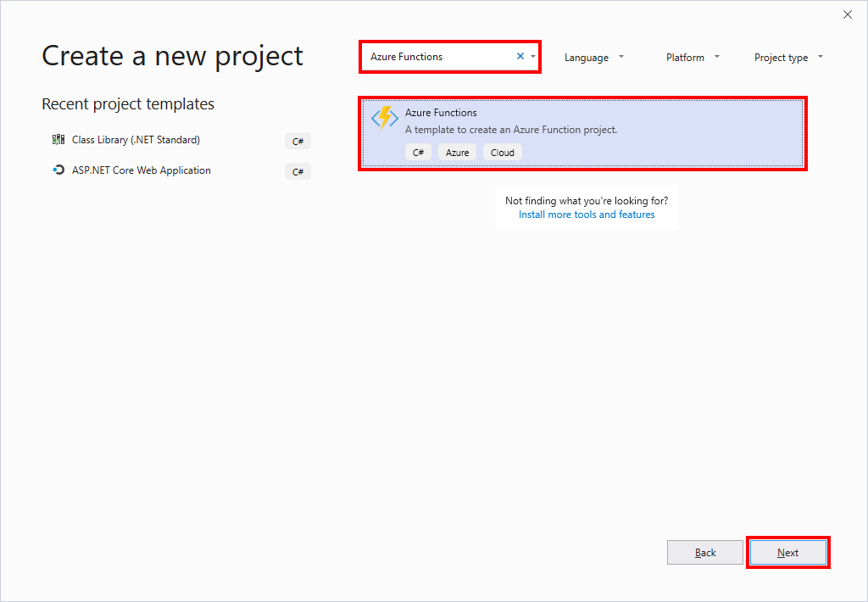Click the Create a new project heading
This screenshot has height=602, width=868.
coord(172,56)
